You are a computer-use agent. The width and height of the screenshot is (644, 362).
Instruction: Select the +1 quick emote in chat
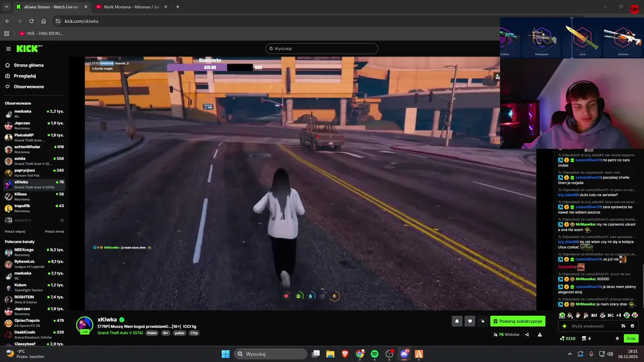coord(618,315)
